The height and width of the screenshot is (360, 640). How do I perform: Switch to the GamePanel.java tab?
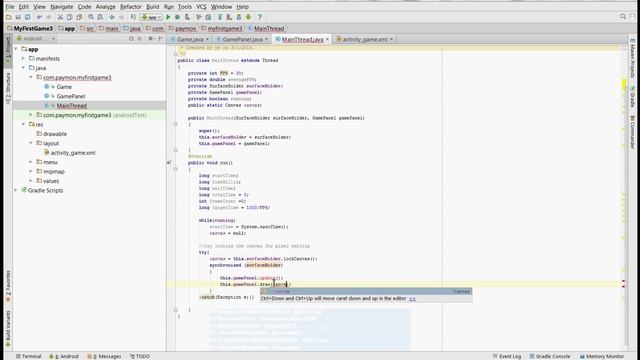click(242, 39)
